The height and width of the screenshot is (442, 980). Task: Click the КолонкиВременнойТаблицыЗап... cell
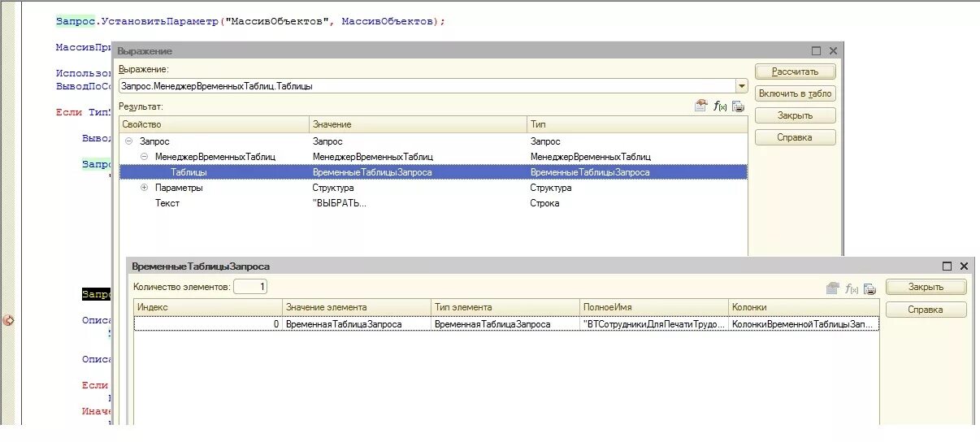[x=804, y=323]
